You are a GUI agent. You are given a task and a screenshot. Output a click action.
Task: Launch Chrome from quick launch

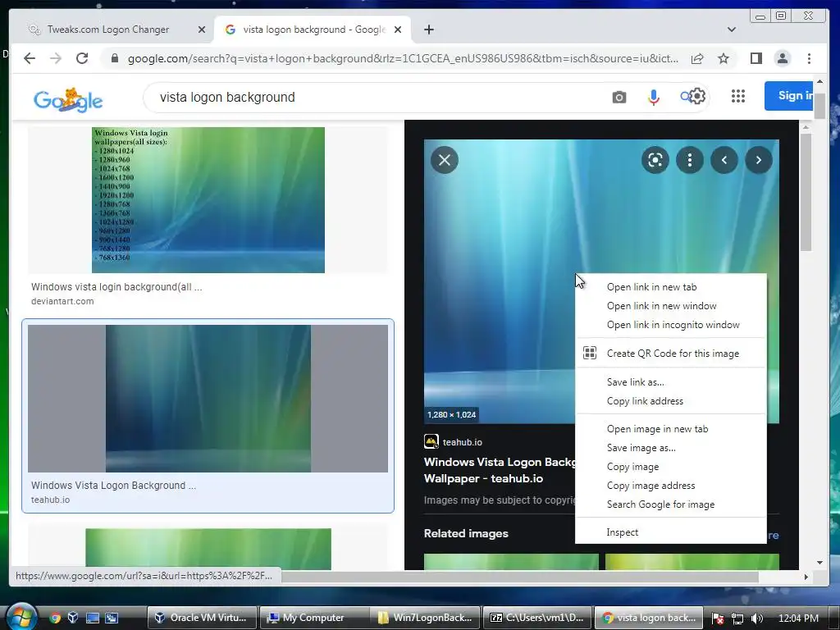(55, 618)
